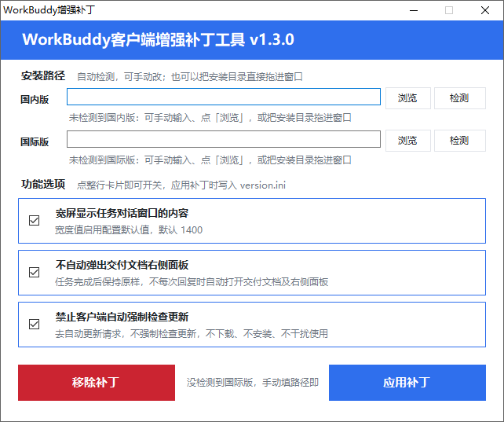Click the red 移除补丁 button
504x422 pixels.
point(97,383)
